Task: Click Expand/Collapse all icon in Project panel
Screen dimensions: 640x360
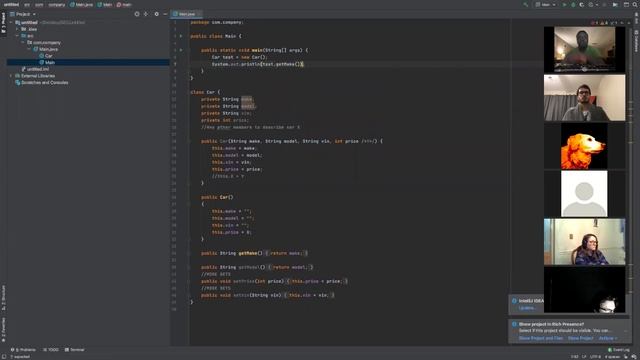Action: (146, 14)
